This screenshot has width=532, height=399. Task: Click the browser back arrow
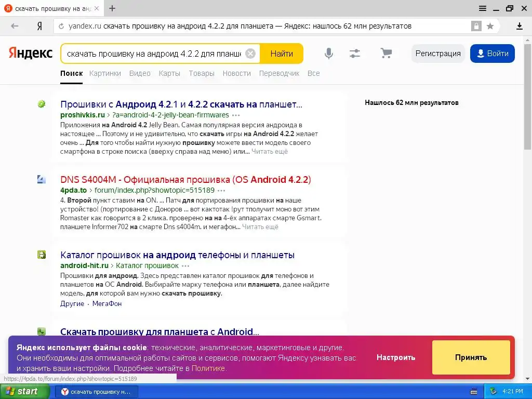click(15, 26)
